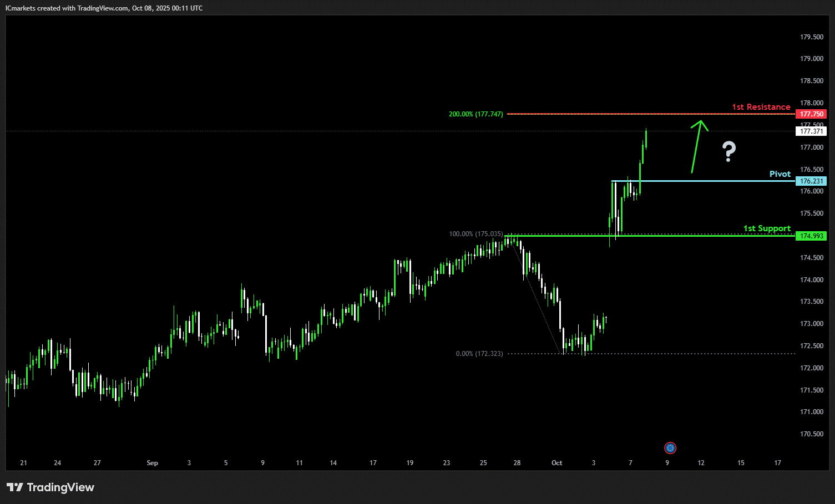Click the ICmarkets created with TradingView header text

[104, 8]
